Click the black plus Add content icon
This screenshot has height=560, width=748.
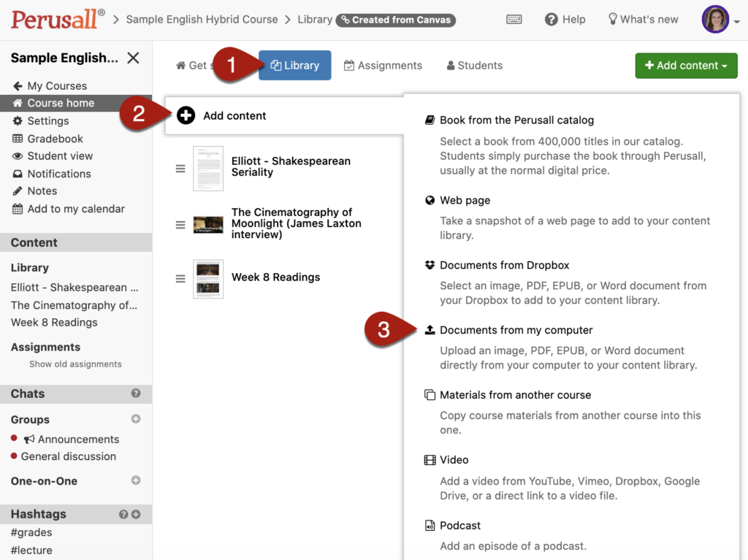click(186, 115)
